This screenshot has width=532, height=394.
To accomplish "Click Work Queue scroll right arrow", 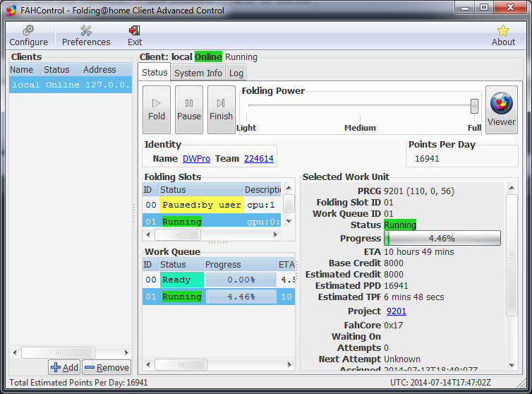I will pos(289,365).
